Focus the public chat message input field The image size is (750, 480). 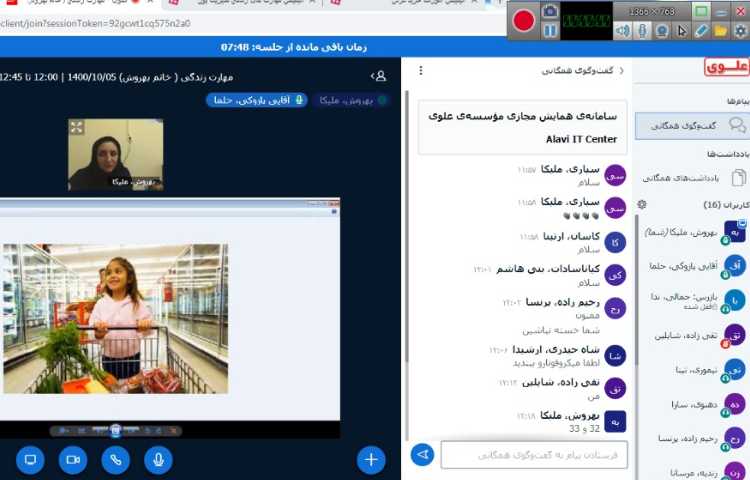[534, 455]
